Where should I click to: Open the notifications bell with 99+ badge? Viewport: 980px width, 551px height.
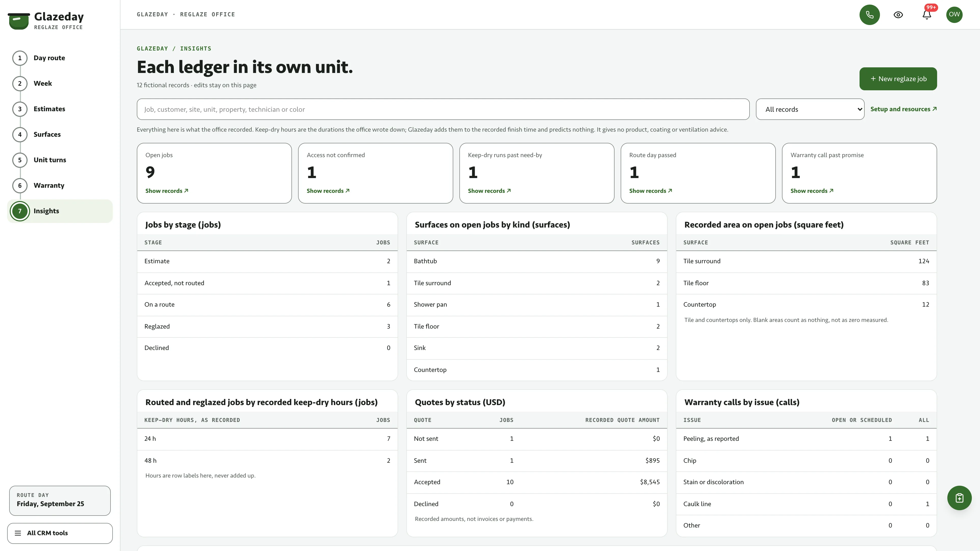[x=927, y=15]
